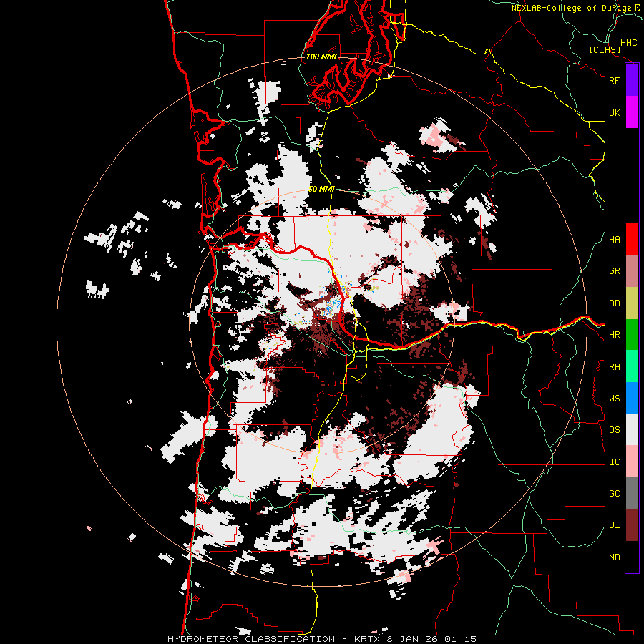Click the 100 NMI range ring label
The width and height of the screenshot is (644, 644).
(321, 57)
